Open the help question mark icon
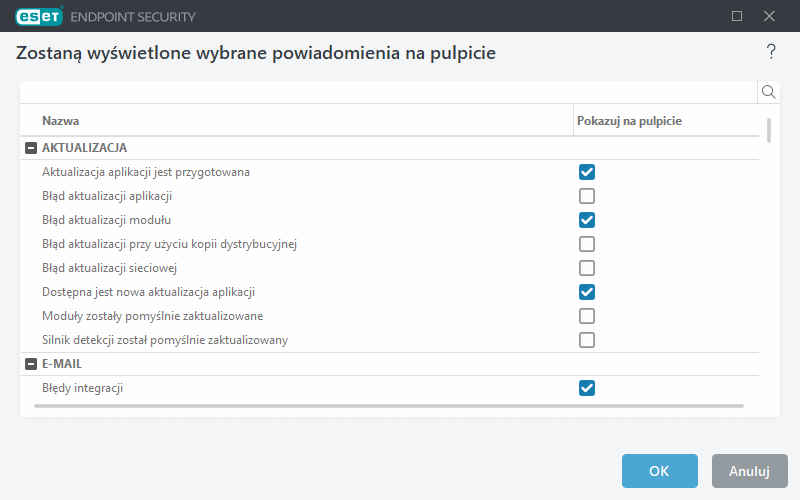 click(771, 52)
